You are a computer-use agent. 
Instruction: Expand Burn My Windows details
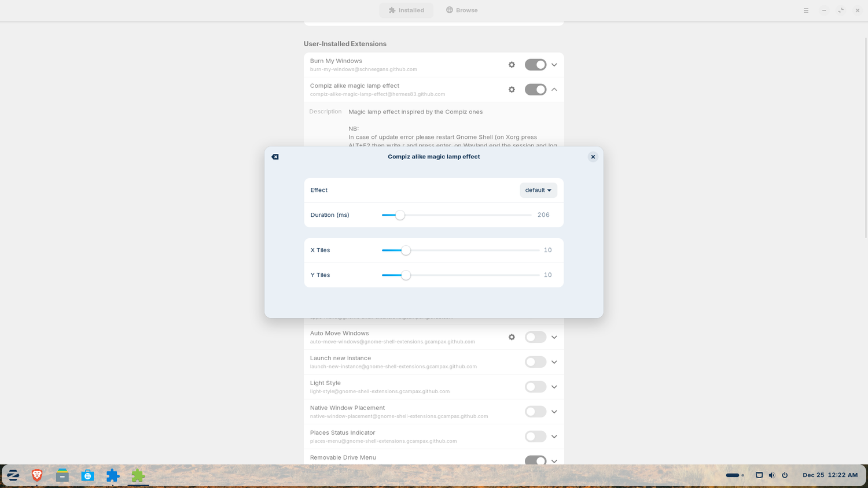click(554, 65)
